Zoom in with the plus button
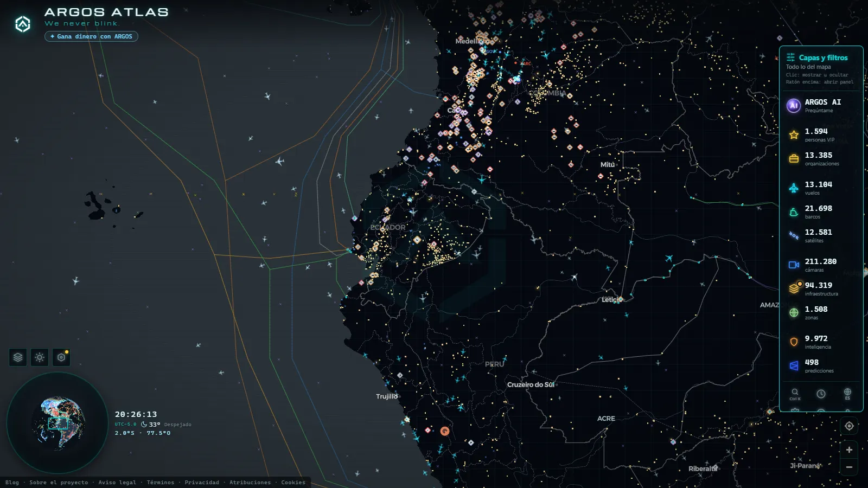The height and width of the screenshot is (488, 868). pyautogui.click(x=849, y=450)
